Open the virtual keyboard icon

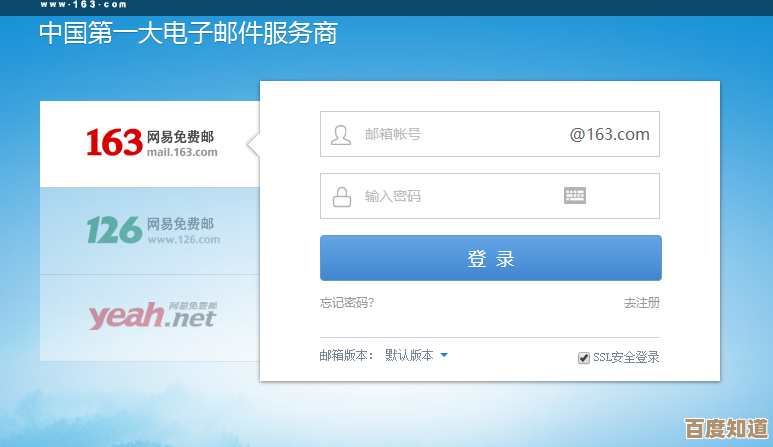click(574, 196)
